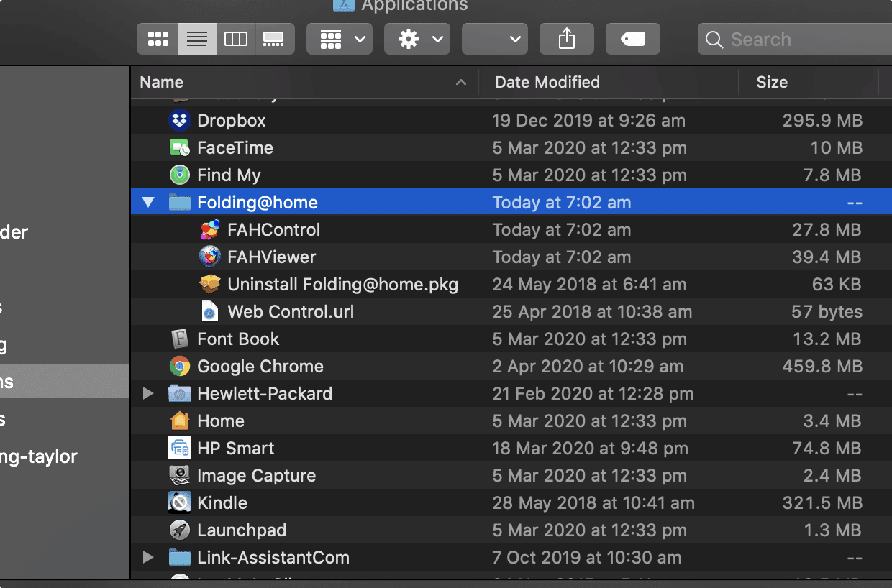Viewport: 892px width, 588px height.
Task: Click the FaceTime app icon
Action: [179, 147]
